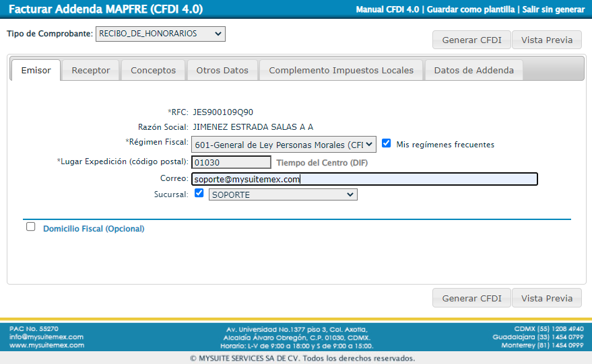
Task: Go to the Otros Datos tab
Action: click(222, 70)
